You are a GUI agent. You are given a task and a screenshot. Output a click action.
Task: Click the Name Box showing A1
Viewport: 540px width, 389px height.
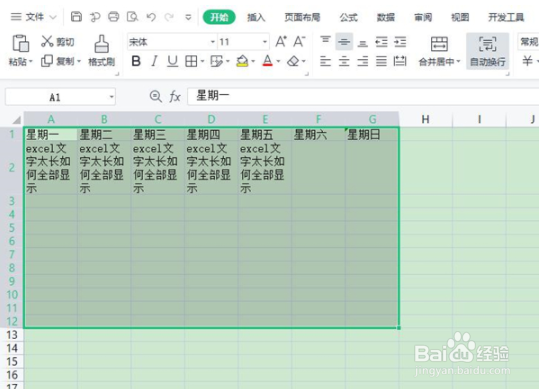(60, 97)
